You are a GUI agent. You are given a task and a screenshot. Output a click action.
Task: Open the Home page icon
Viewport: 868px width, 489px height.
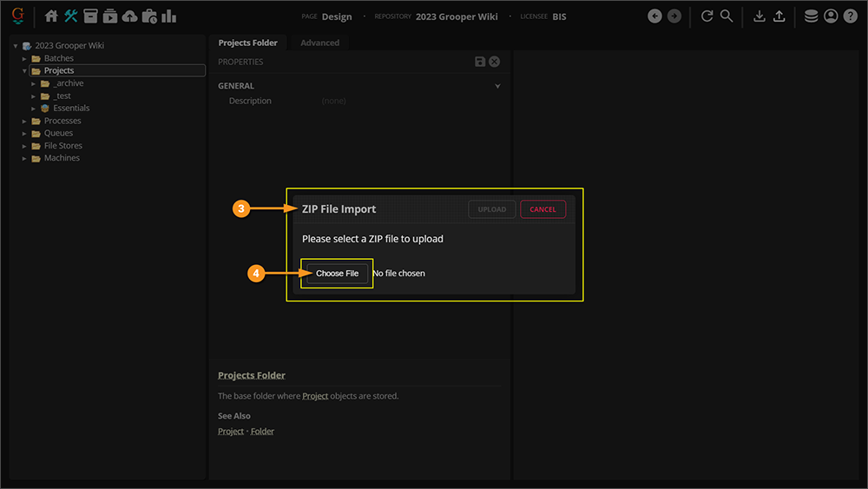click(51, 16)
